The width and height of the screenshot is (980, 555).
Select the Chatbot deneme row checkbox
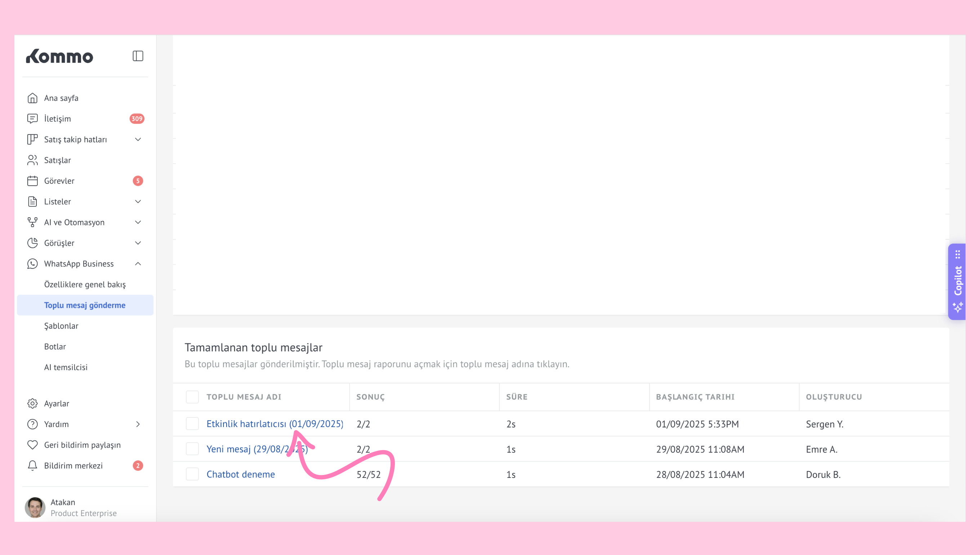pos(192,474)
